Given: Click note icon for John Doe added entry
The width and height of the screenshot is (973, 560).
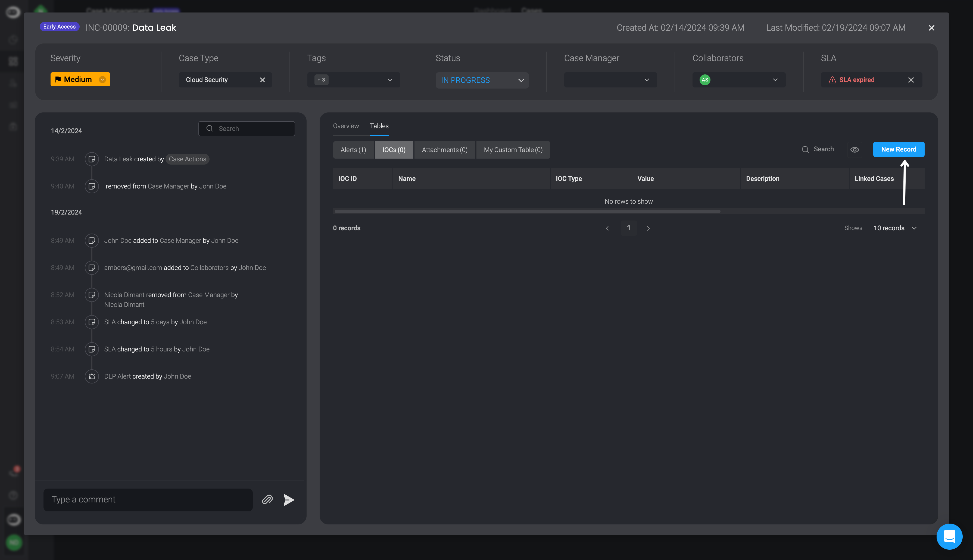Looking at the screenshot, I should tap(92, 240).
